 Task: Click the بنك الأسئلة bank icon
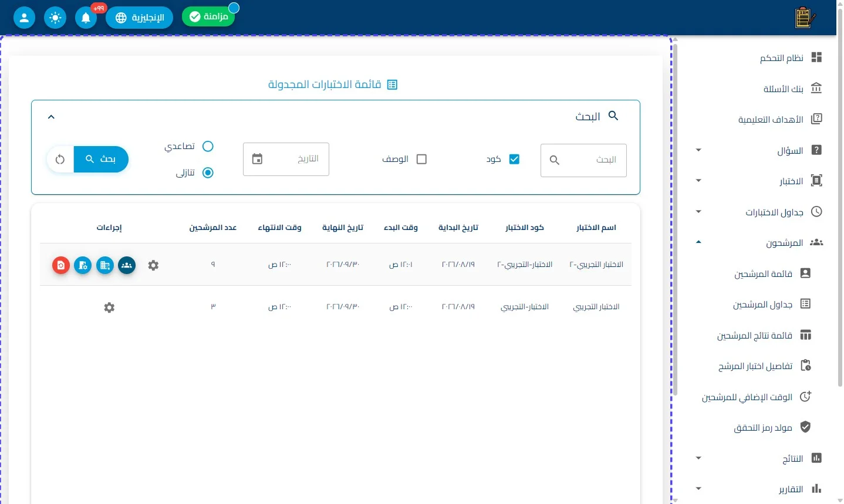pyautogui.click(x=816, y=88)
